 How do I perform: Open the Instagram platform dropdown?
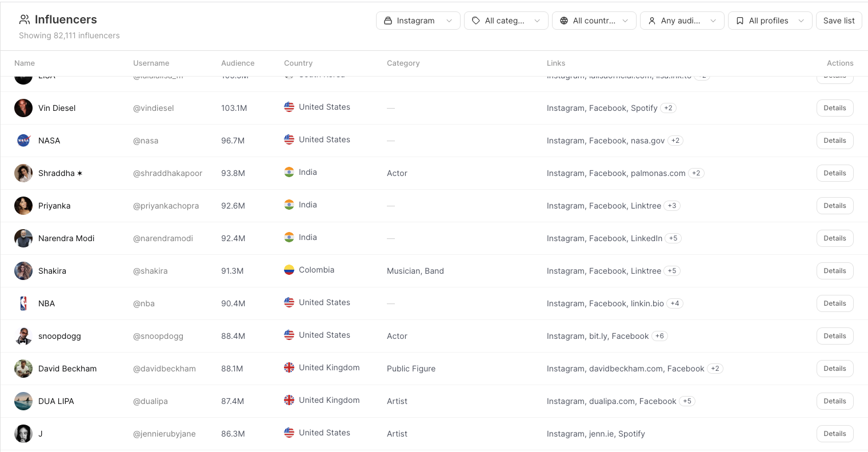click(x=418, y=21)
